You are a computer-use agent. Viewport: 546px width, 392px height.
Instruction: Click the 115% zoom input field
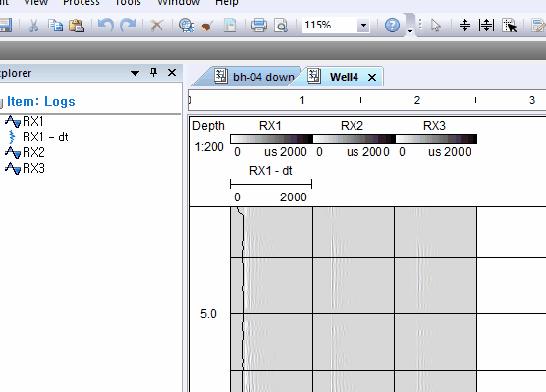click(x=329, y=26)
